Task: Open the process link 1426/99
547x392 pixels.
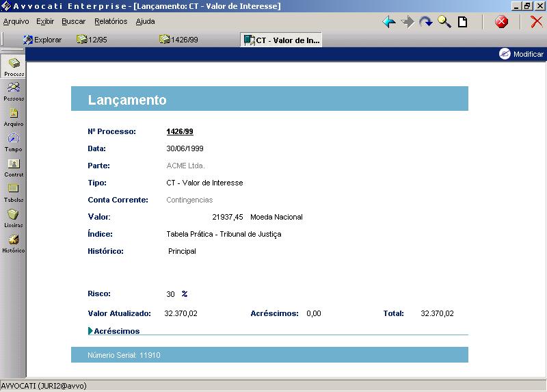Action: (180, 131)
